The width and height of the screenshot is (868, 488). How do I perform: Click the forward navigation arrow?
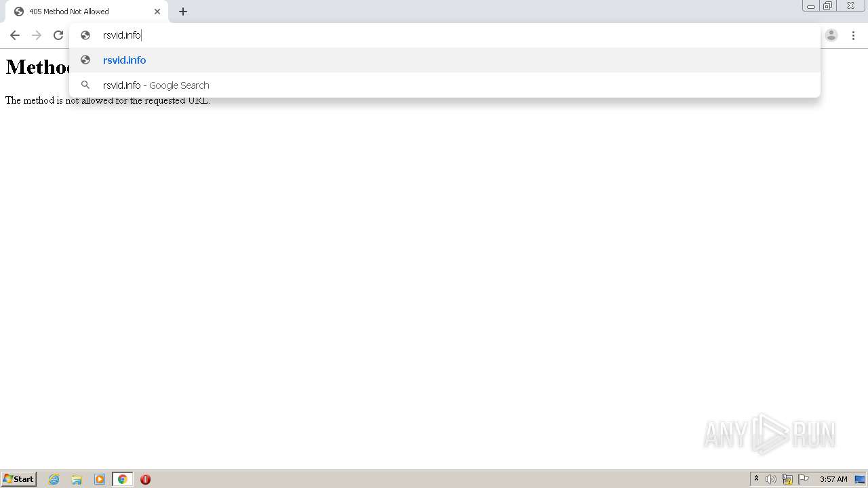(37, 35)
